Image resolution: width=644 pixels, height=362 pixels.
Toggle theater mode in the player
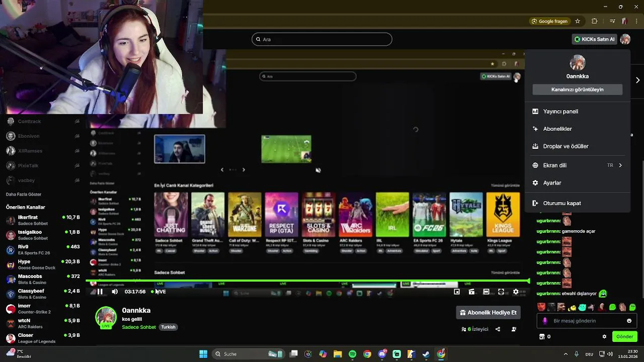(486, 292)
